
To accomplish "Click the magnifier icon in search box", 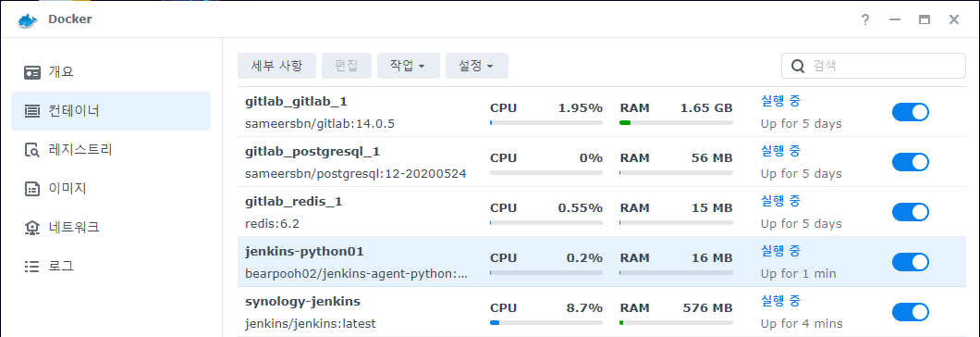I will coord(798,66).
